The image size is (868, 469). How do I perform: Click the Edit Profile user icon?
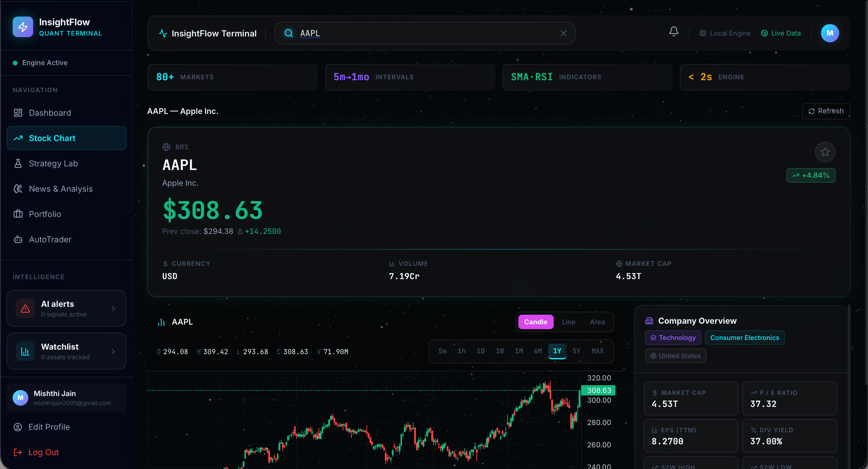click(17, 427)
